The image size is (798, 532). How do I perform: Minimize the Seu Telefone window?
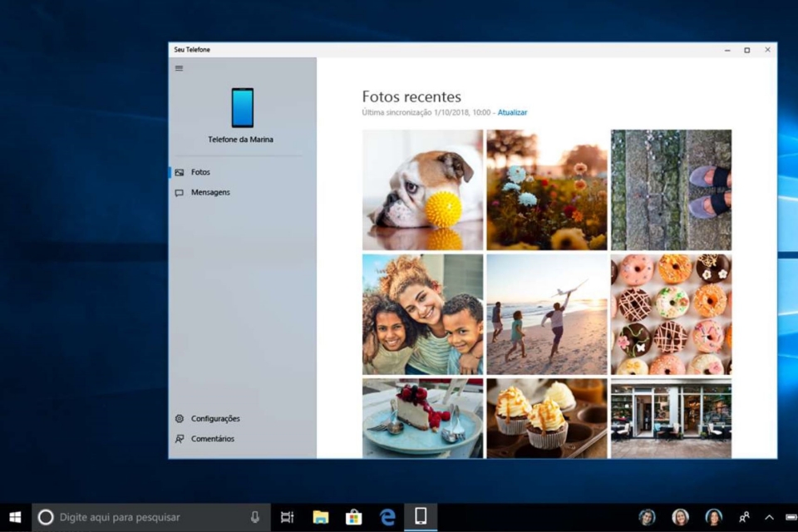coord(728,50)
